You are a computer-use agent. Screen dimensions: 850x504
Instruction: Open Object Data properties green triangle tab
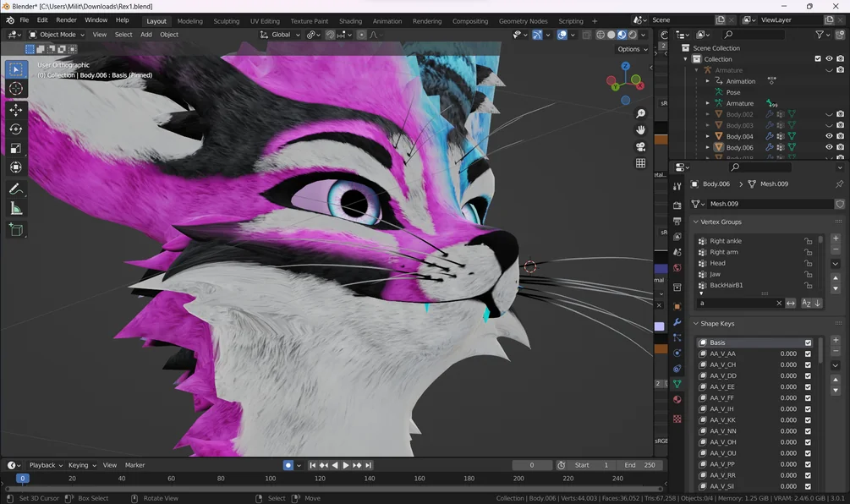point(677,384)
